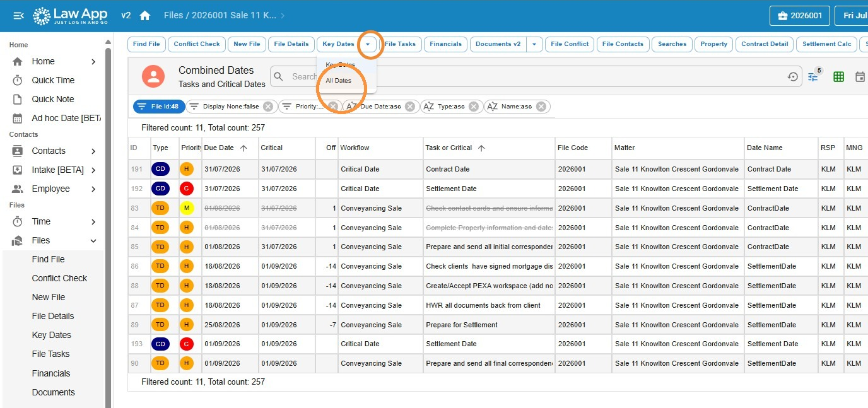Click the File Id:48 filter chip
Viewport: 868px width, 408px height.
click(159, 107)
